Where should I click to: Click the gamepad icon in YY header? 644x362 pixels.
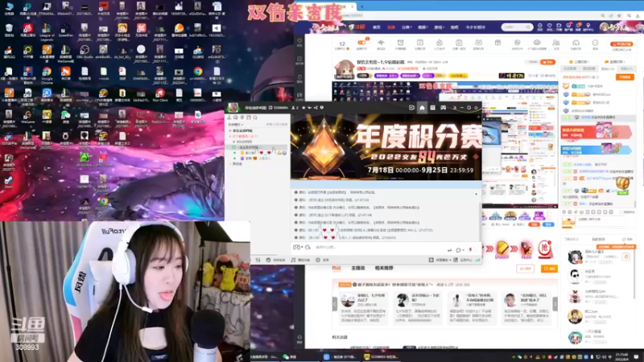coord(444,108)
